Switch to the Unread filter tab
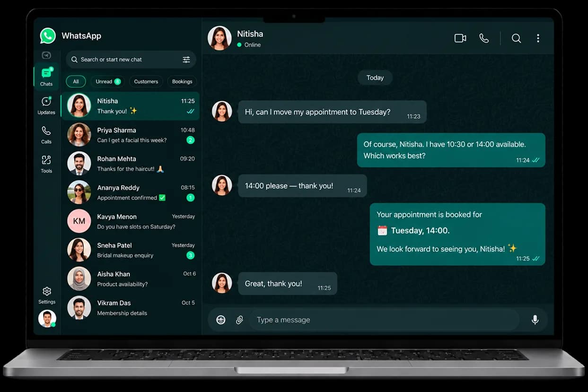Screen dimensions: 588x392 pos(107,82)
